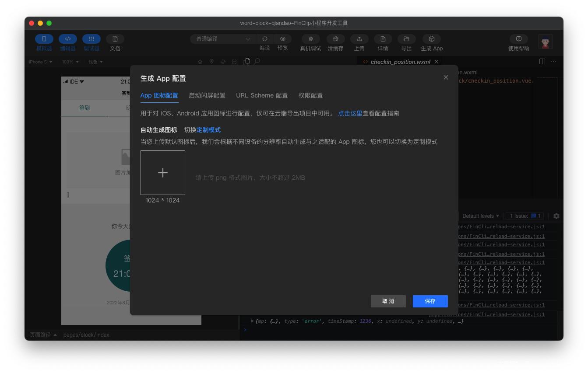Open the 详情 details icon
This screenshot has height=373, width=588.
pyautogui.click(x=383, y=39)
